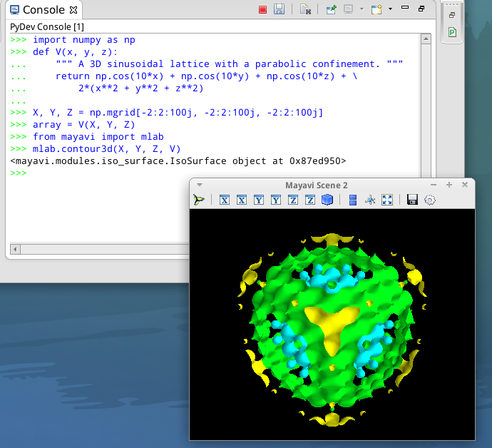View along the +Z axis using second Z icon
The height and width of the screenshot is (448, 492).
point(310,200)
